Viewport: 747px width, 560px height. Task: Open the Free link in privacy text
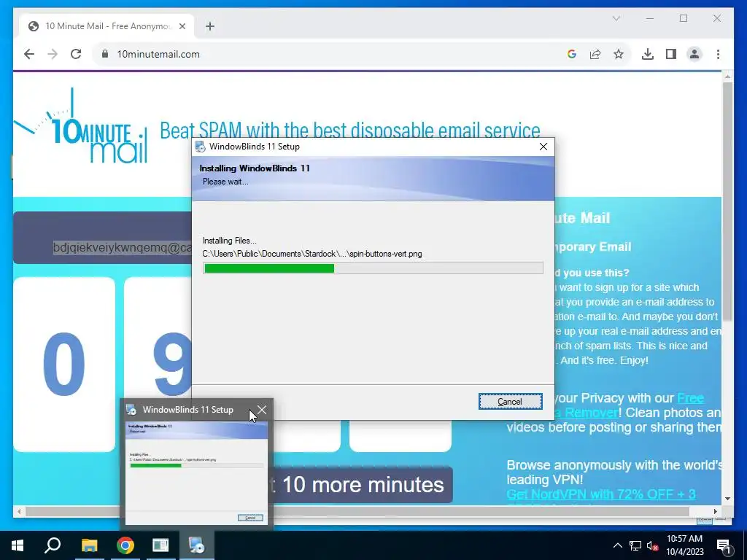click(x=690, y=397)
